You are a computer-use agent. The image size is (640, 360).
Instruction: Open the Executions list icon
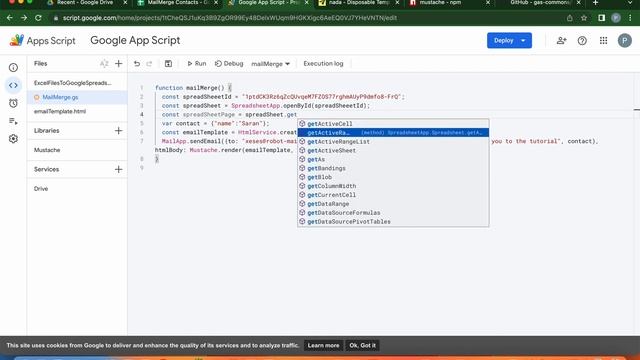[x=13, y=121]
